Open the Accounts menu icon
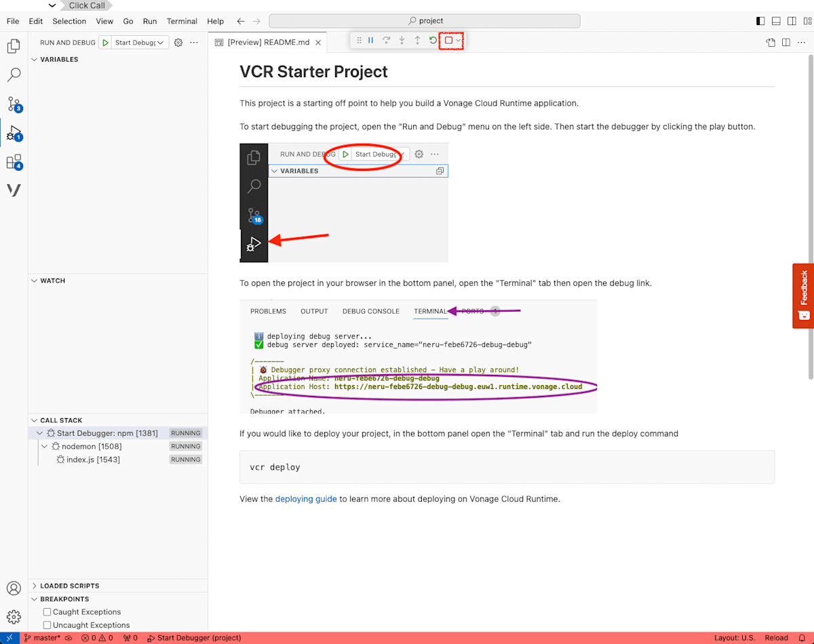The height and width of the screenshot is (644, 814). tap(14, 588)
